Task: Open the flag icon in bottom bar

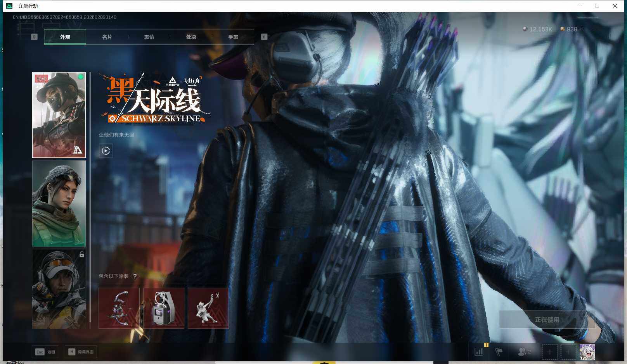Action: [499, 352]
